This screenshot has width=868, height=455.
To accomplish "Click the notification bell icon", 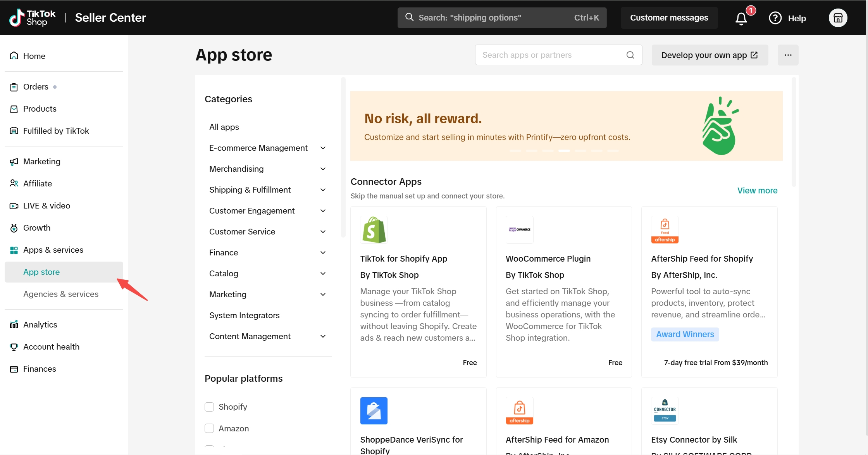I will [x=741, y=18].
